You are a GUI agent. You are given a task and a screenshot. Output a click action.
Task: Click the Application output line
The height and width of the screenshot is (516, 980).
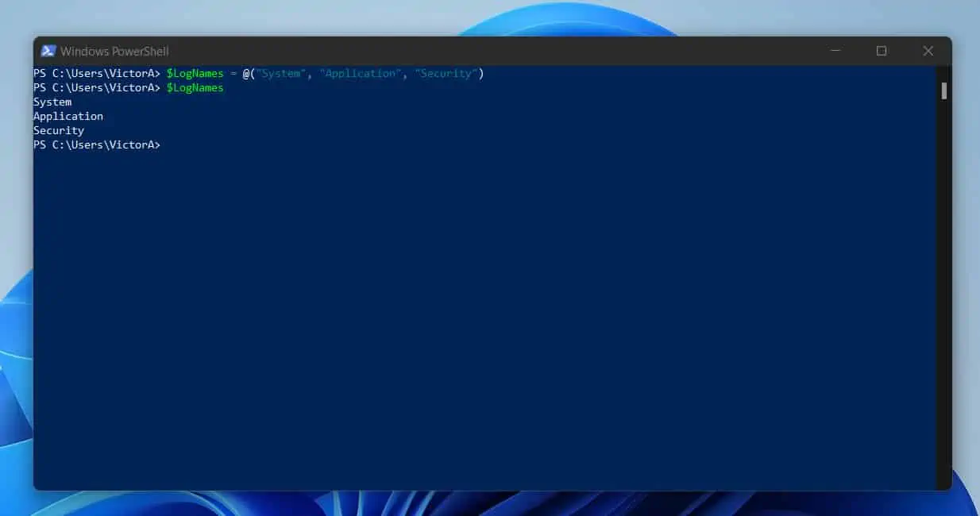pyautogui.click(x=68, y=117)
